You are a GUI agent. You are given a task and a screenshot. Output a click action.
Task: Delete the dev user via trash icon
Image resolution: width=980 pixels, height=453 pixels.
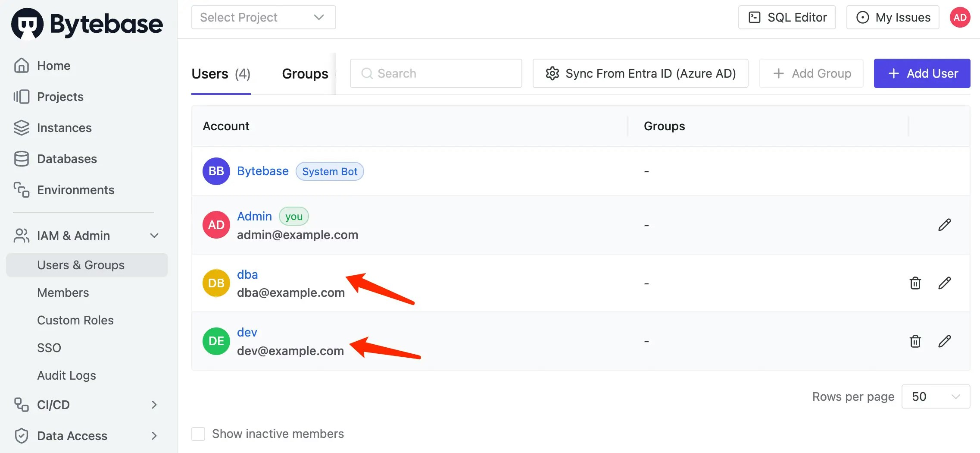point(915,341)
